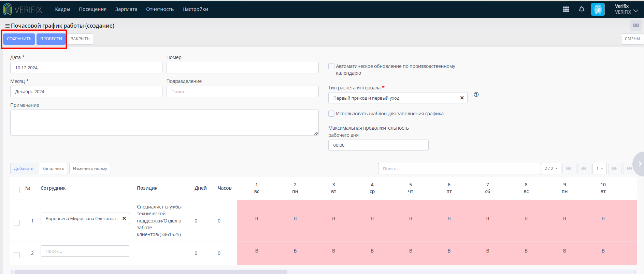Select all rows checkbox in table header
The height and width of the screenshot is (274, 644).
[x=17, y=190]
